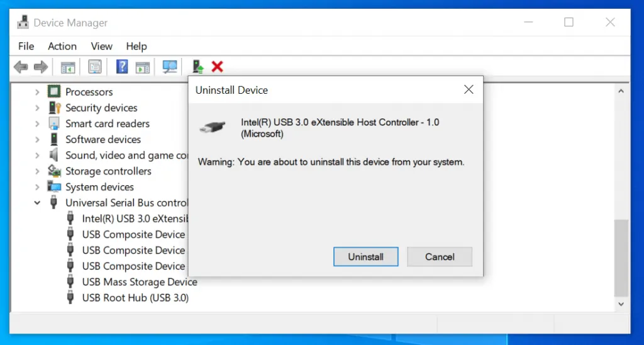Image resolution: width=644 pixels, height=345 pixels.
Task: Click the System devices monitor icon
Action: coord(54,187)
